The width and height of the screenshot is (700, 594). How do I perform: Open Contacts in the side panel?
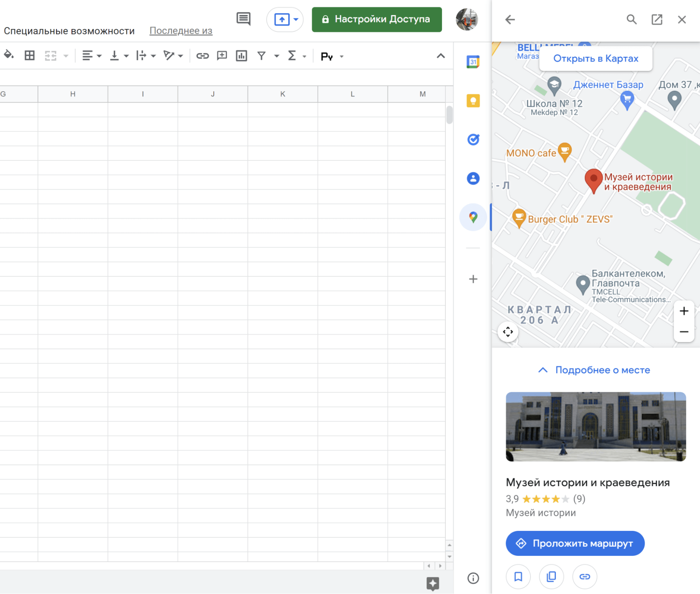tap(473, 178)
